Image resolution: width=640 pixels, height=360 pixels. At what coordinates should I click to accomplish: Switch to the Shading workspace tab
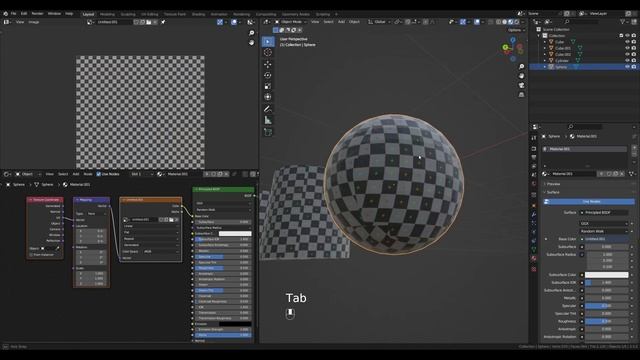198,14
